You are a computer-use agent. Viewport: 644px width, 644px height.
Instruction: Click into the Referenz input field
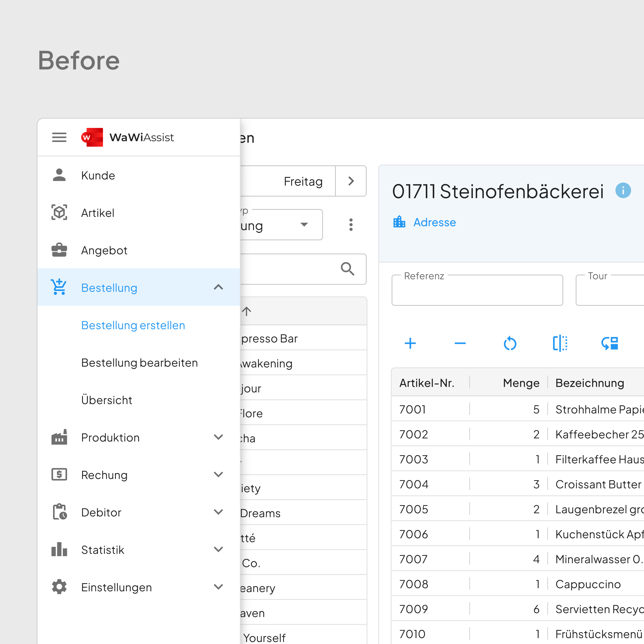[x=477, y=290]
